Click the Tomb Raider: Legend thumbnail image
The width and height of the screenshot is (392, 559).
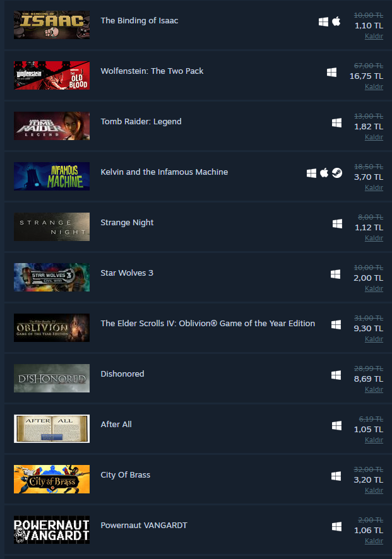pyautogui.click(x=52, y=126)
